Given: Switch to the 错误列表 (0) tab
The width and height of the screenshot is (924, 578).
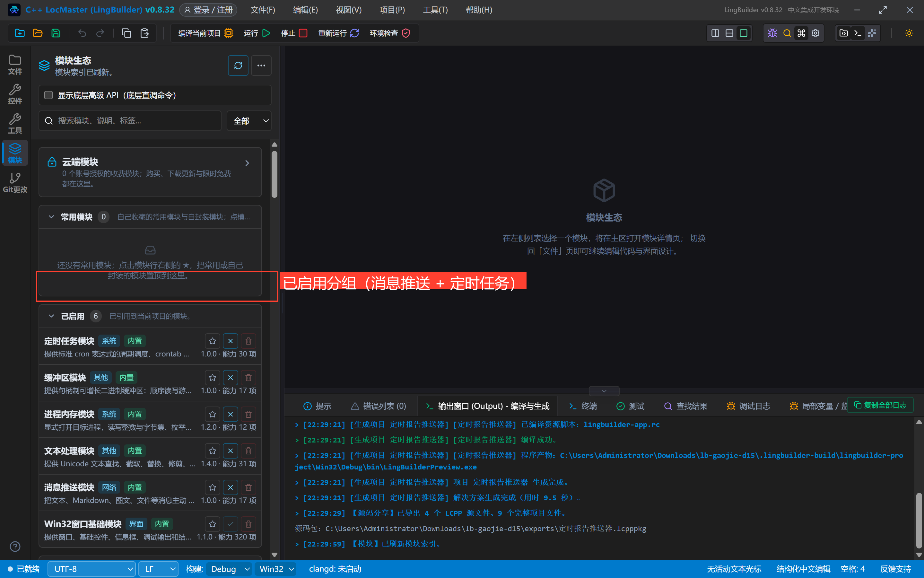Looking at the screenshot, I should tap(379, 406).
